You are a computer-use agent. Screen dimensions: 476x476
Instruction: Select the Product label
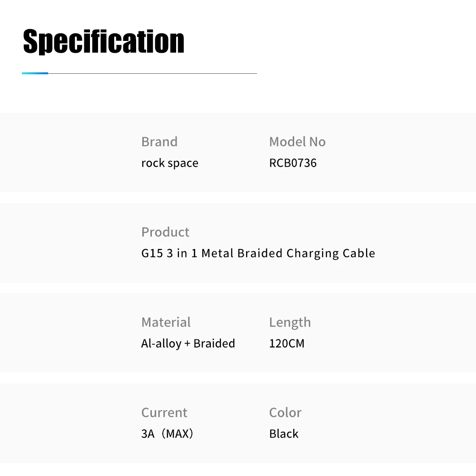click(x=165, y=232)
